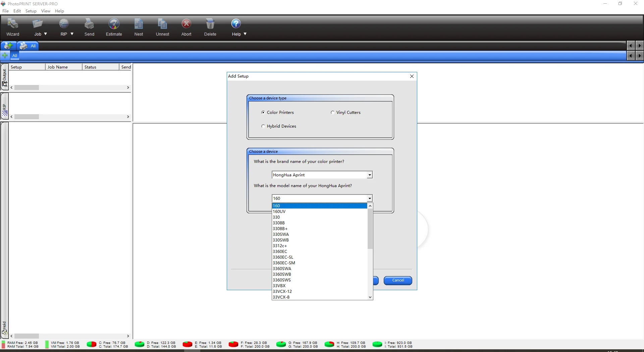Click the model list vertical scrollbar thumb
This screenshot has height=352, width=644.
[x=370, y=229]
